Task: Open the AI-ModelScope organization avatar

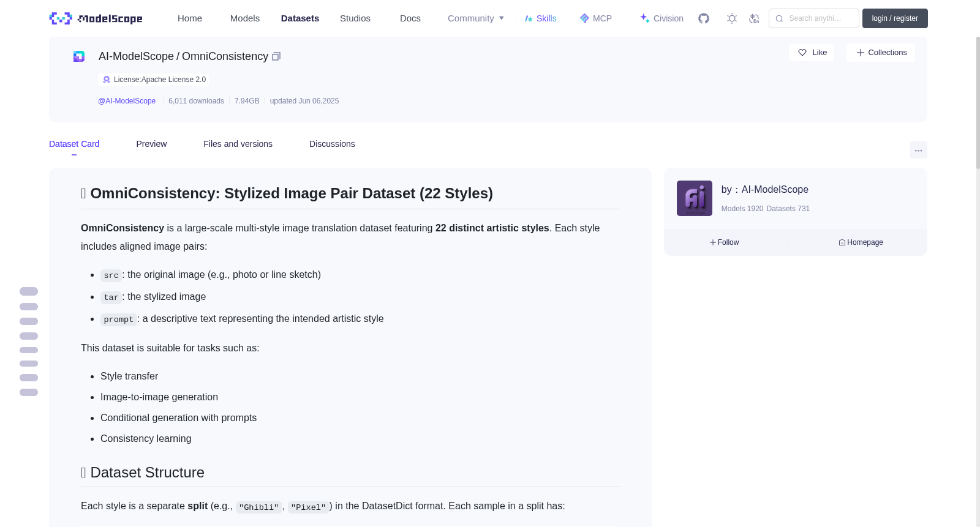Action: click(x=695, y=198)
